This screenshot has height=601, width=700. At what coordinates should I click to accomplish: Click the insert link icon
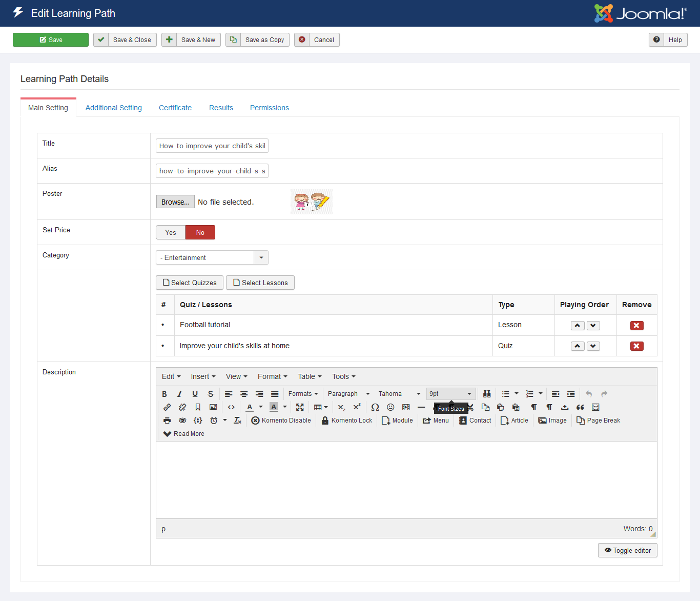[167, 407]
